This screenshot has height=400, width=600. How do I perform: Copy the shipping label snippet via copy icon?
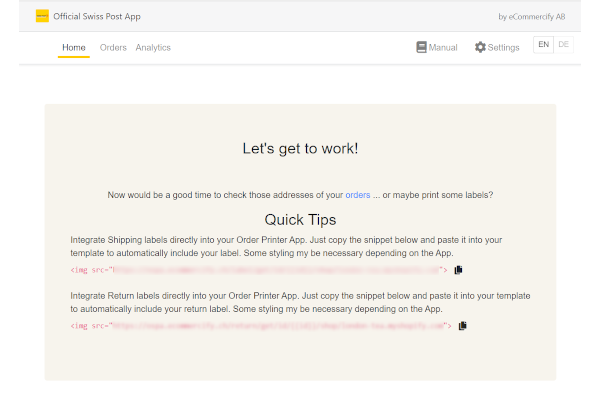coord(459,270)
